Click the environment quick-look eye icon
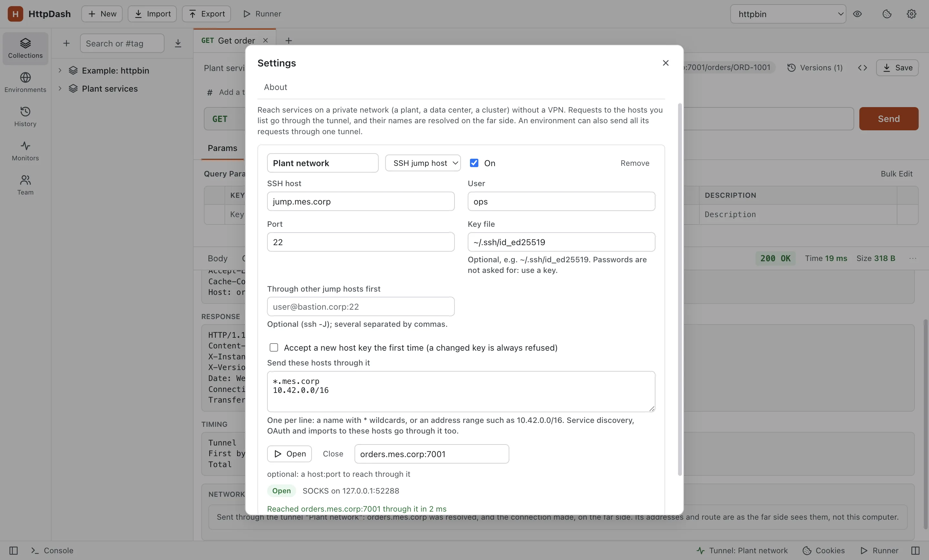929x560 pixels. [857, 14]
